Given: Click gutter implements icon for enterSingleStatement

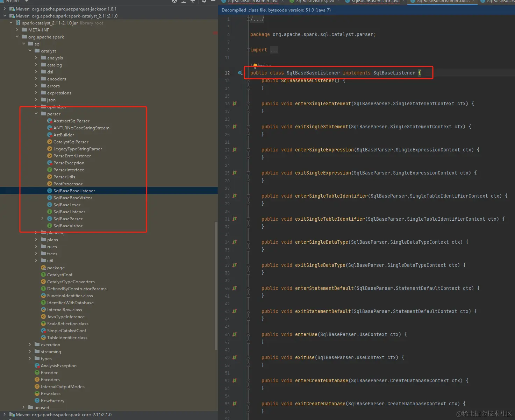Looking at the screenshot, I should point(235,104).
